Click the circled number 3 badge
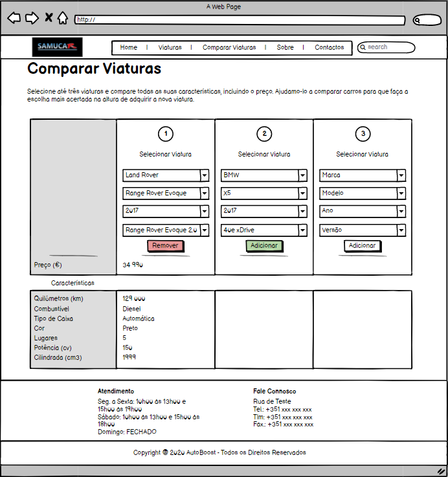Image resolution: width=448 pixels, height=477 pixels. [363, 134]
